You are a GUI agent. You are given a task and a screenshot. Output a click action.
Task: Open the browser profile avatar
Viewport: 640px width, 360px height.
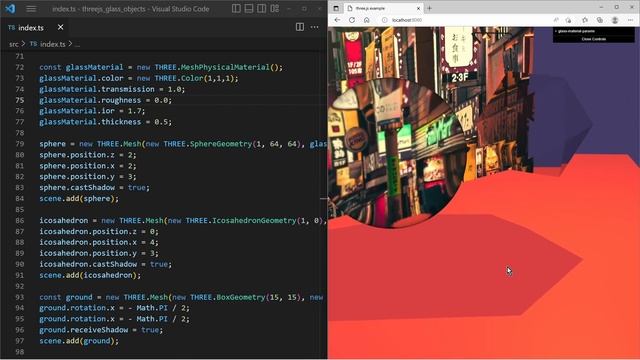[x=615, y=20]
